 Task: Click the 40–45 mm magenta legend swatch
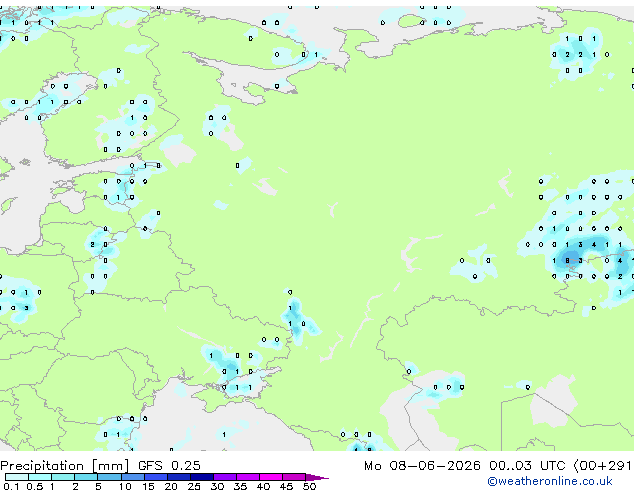[x=271, y=477]
